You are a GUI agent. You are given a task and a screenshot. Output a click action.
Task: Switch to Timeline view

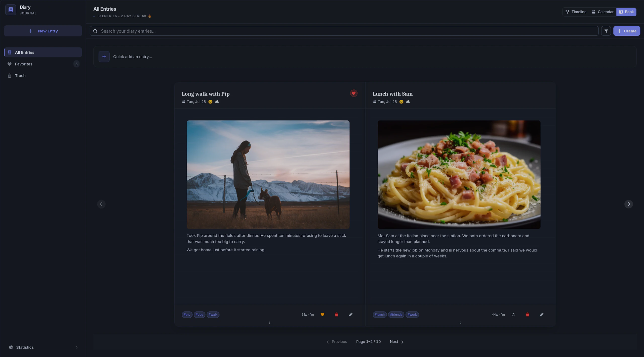pyautogui.click(x=576, y=12)
